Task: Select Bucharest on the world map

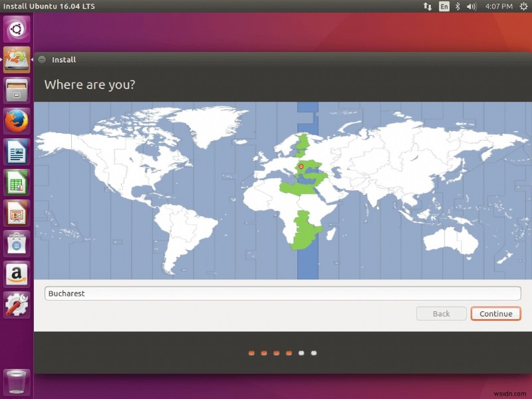Action: pos(301,166)
